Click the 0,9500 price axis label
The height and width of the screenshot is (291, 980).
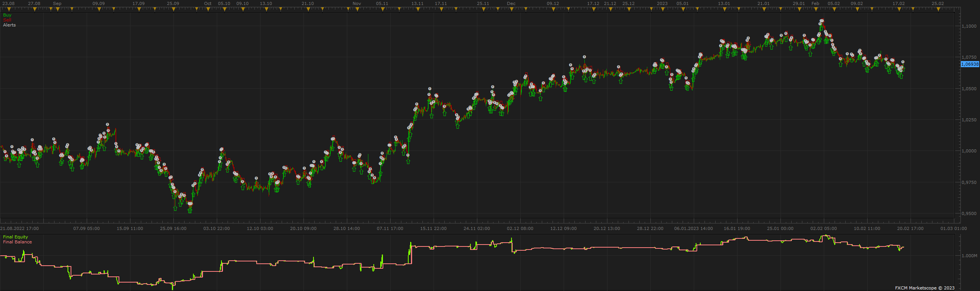coord(969,213)
